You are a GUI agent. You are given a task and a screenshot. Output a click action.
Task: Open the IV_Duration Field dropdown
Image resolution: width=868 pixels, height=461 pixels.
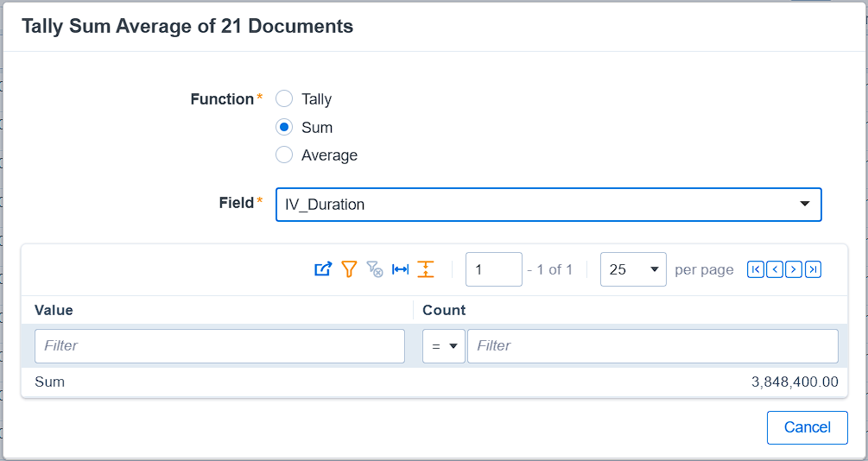click(548, 205)
